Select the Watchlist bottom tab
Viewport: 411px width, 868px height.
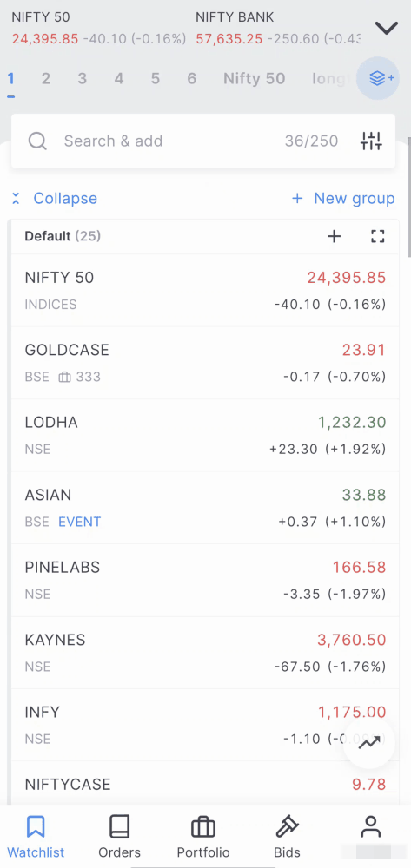pos(36,836)
